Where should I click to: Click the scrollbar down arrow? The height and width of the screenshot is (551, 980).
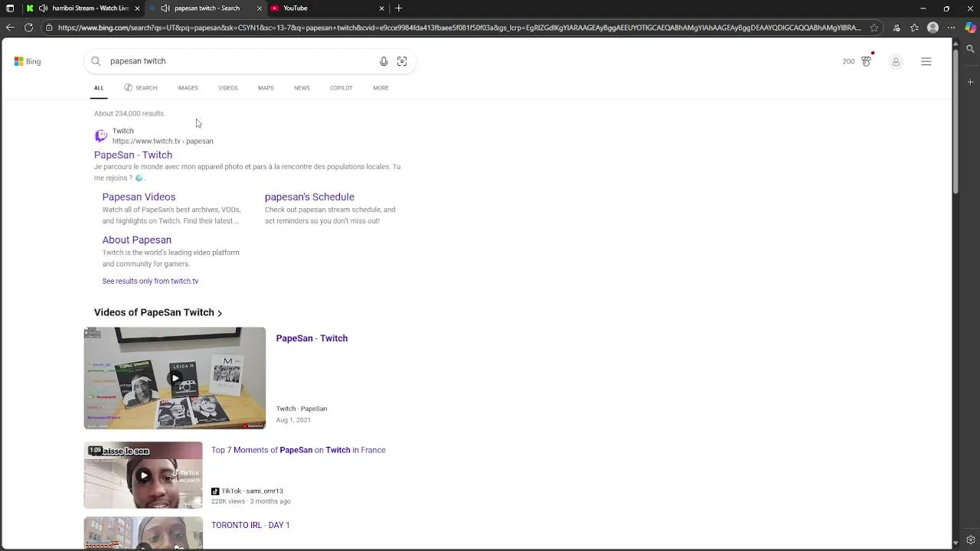click(955, 544)
